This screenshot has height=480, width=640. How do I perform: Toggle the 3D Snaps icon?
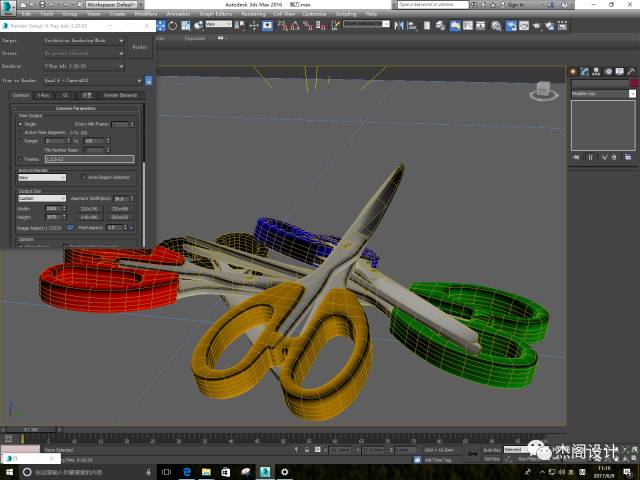tap(282, 26)
